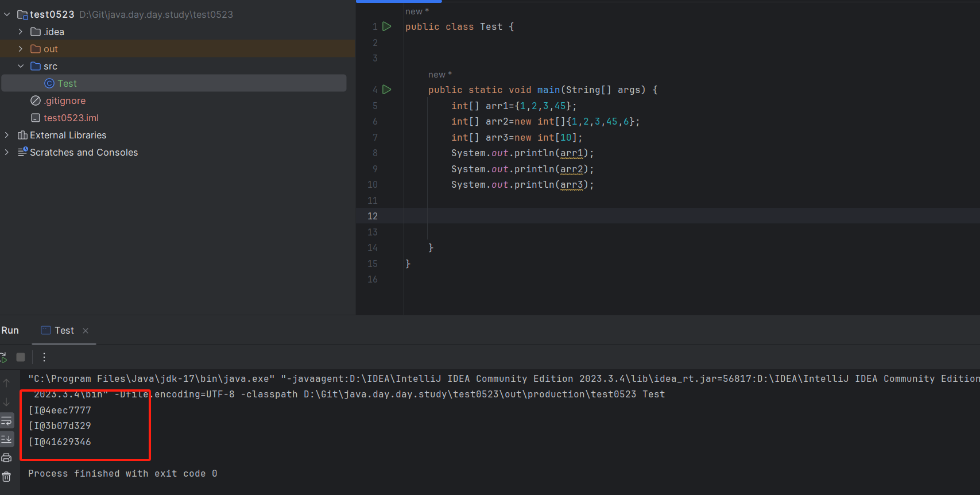This screenshot has width=980, height=495.
Task: Click the run gutter arrow beside main method
Action: [387, 90]
